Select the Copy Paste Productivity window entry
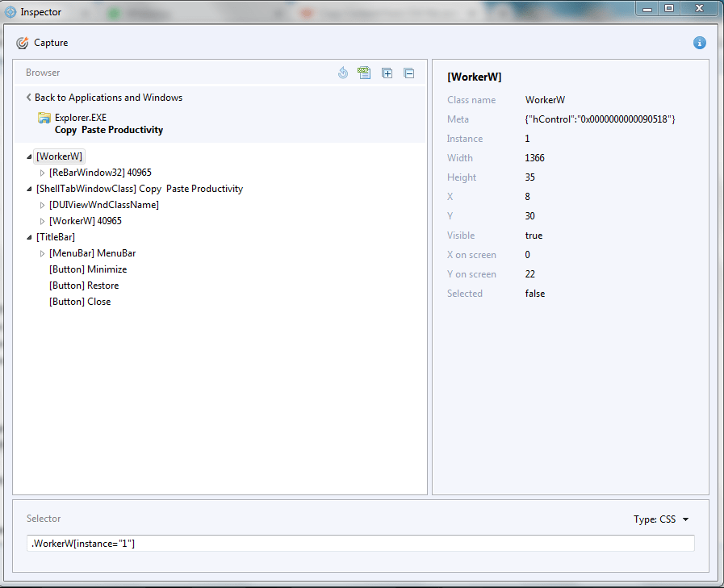This screenshot has height=588, width=724. pos(107,129)
